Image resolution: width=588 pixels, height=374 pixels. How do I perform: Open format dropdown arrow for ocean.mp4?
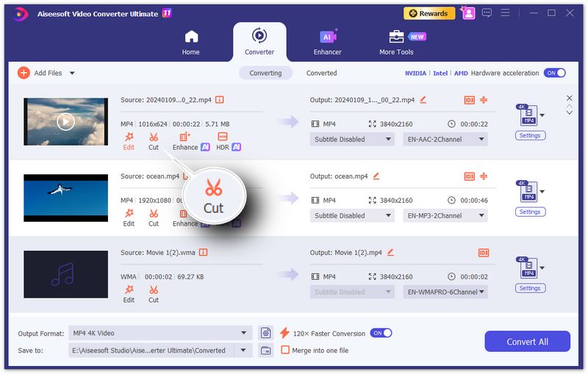click(542, 192)
